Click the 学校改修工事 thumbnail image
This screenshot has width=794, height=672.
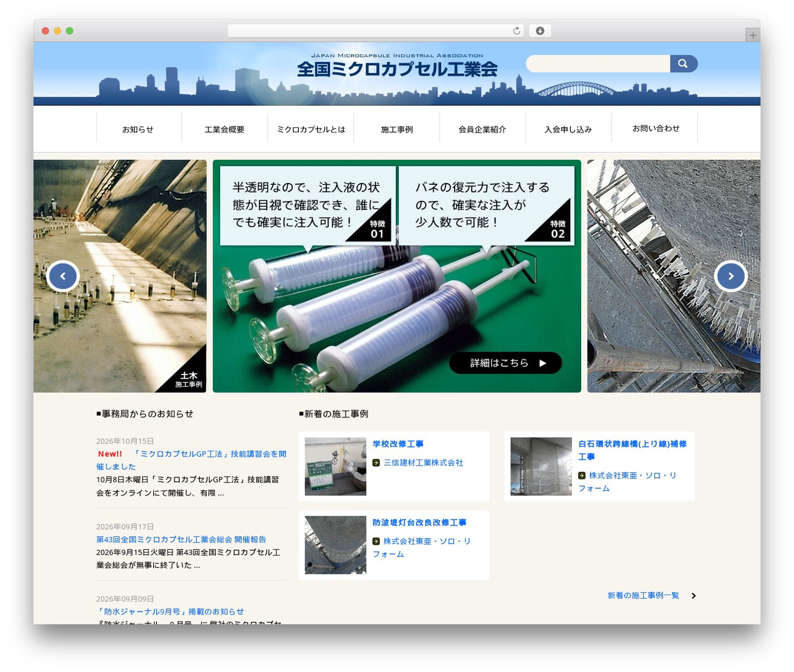coord(336,467)
